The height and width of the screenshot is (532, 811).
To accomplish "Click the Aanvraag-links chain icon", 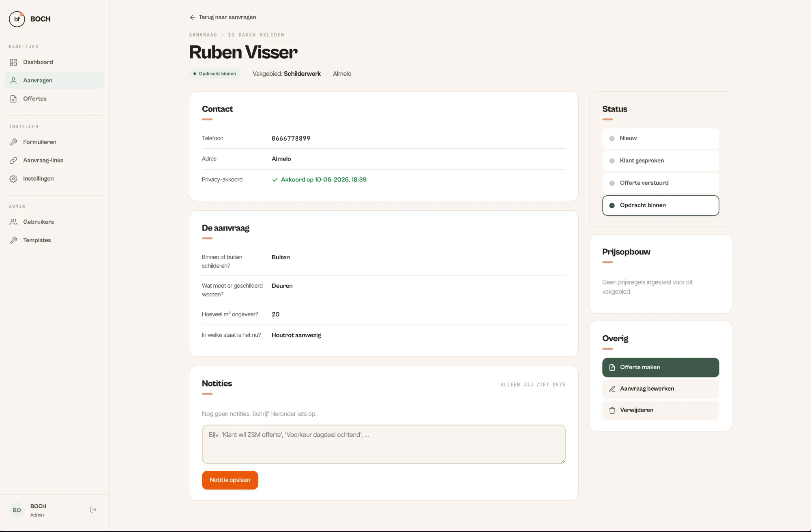I will pyautogui.click(x=13, y=160).
